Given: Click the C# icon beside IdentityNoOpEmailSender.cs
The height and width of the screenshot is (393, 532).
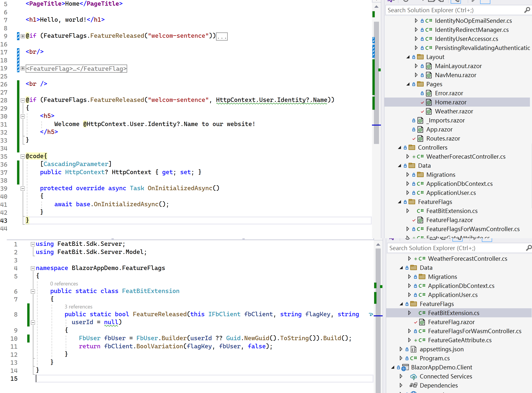Looking at the screenshot, I should pos(429,21).
